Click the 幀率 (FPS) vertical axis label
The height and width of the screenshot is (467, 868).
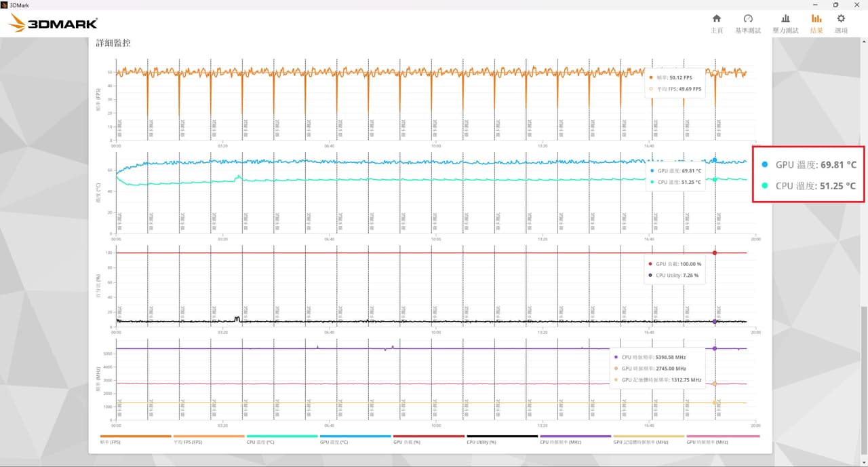pos(98,99)
